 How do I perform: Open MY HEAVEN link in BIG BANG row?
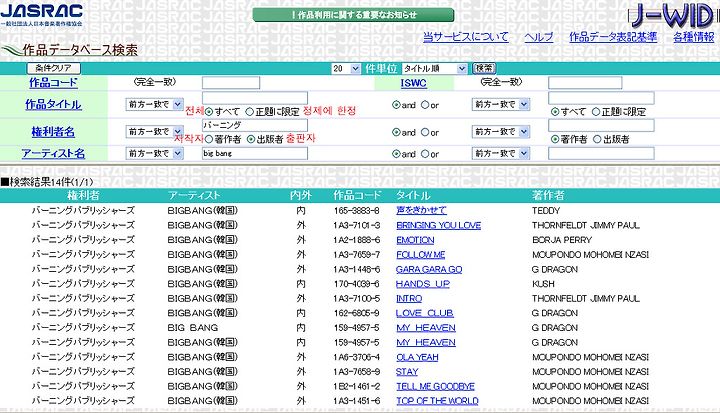pos(426,328)
